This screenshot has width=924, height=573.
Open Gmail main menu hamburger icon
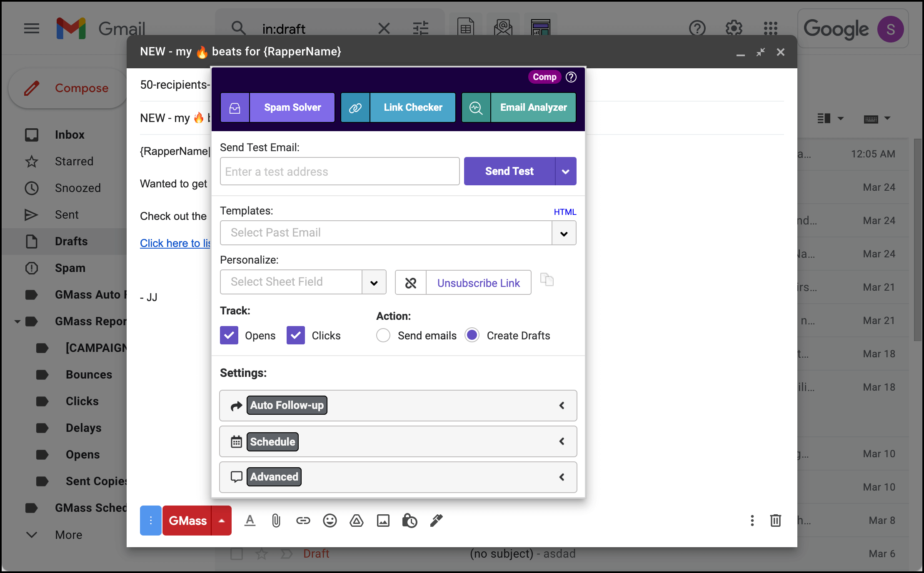[32, 28]
